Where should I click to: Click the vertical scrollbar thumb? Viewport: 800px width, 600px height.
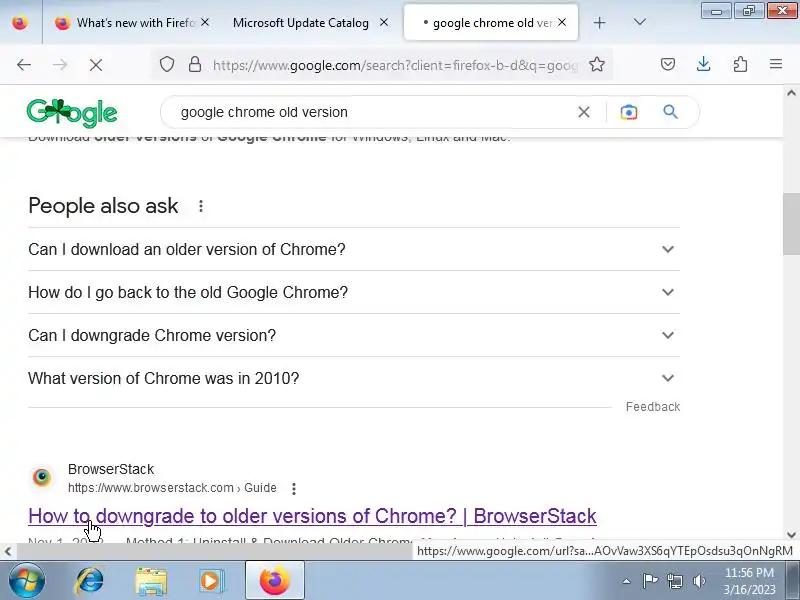point(791,224)
